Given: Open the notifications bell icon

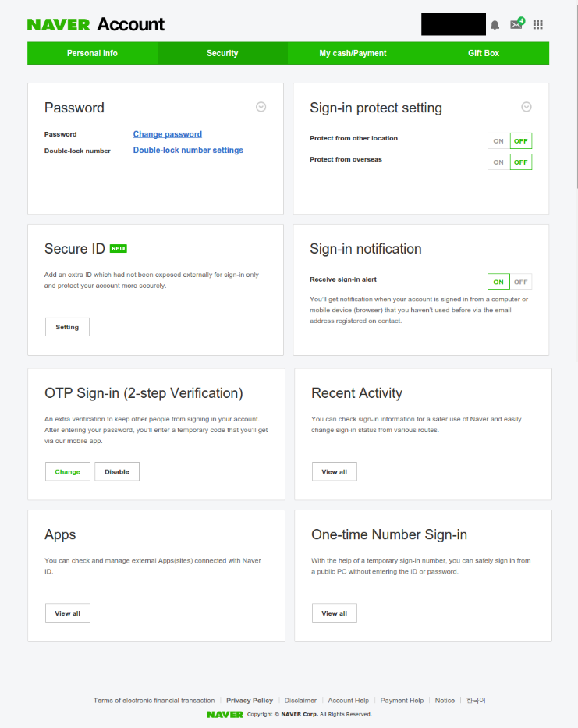Looking at the screenshot, I should tap(495, 25).
